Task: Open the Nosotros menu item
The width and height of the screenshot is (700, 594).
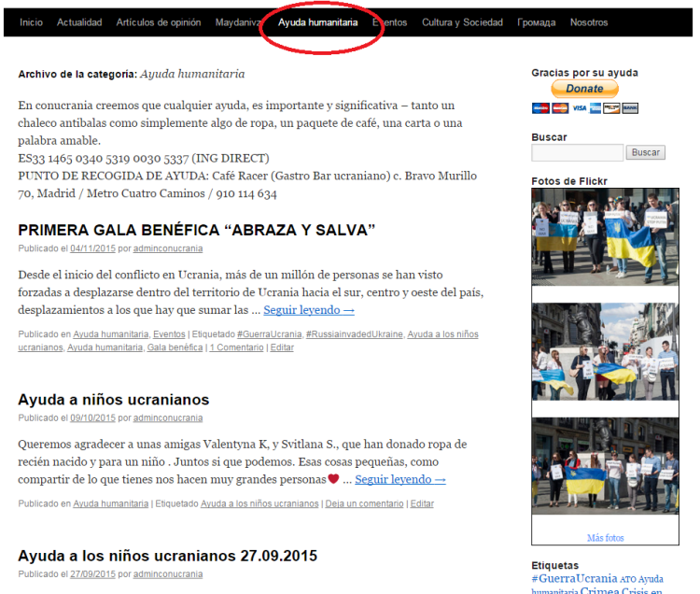Action: pos(589,22)
